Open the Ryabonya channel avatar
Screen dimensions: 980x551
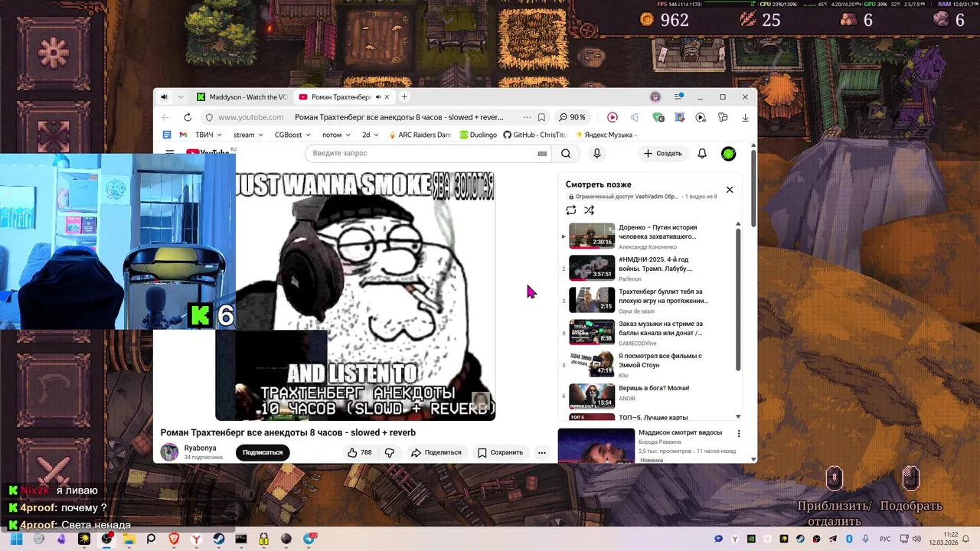169,452
